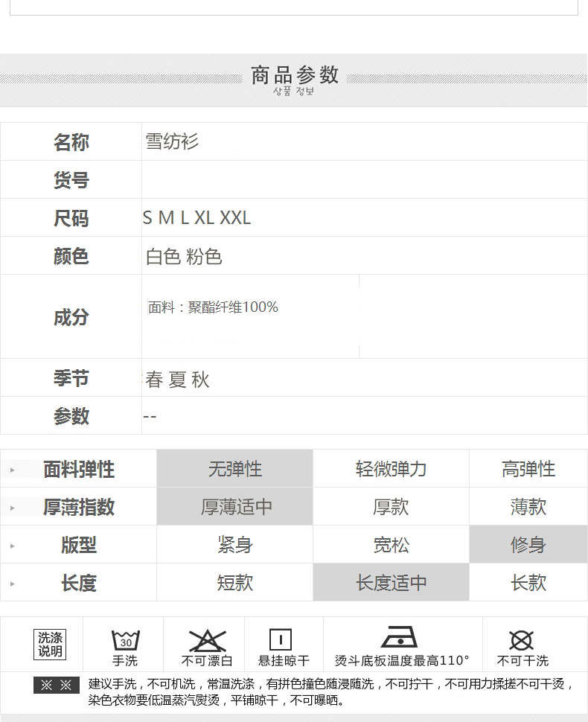Viewport: 588px width, 722px height.
Task: Click the 白色 粉色 color value
Action: point(184,257)
